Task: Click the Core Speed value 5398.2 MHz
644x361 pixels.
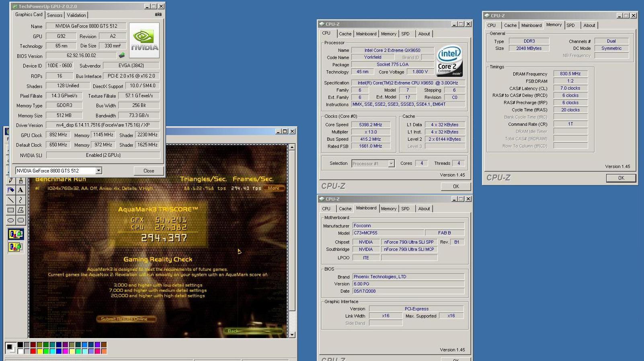Action: [x=370, y=125]
